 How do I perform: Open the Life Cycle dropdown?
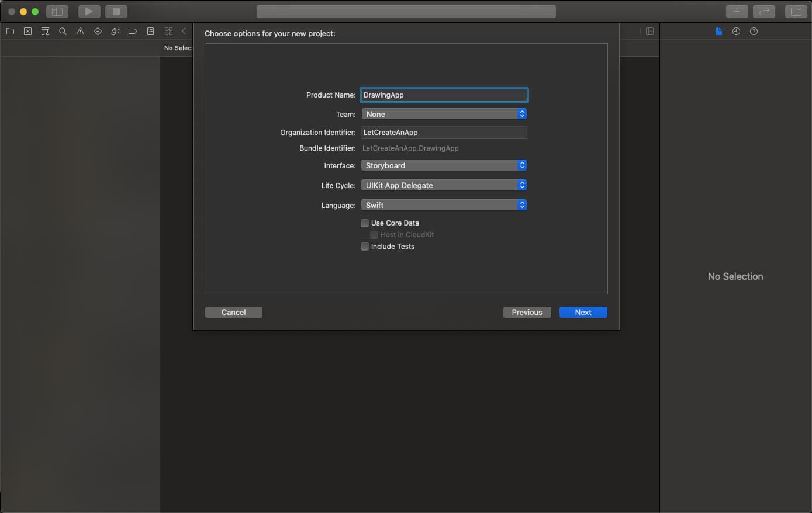pos(444,185)
